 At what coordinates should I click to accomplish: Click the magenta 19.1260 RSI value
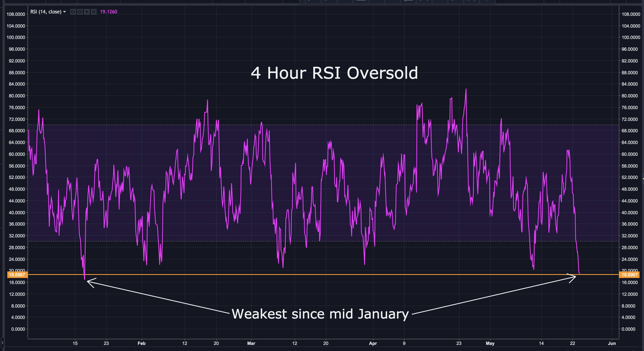click(109, 12)
